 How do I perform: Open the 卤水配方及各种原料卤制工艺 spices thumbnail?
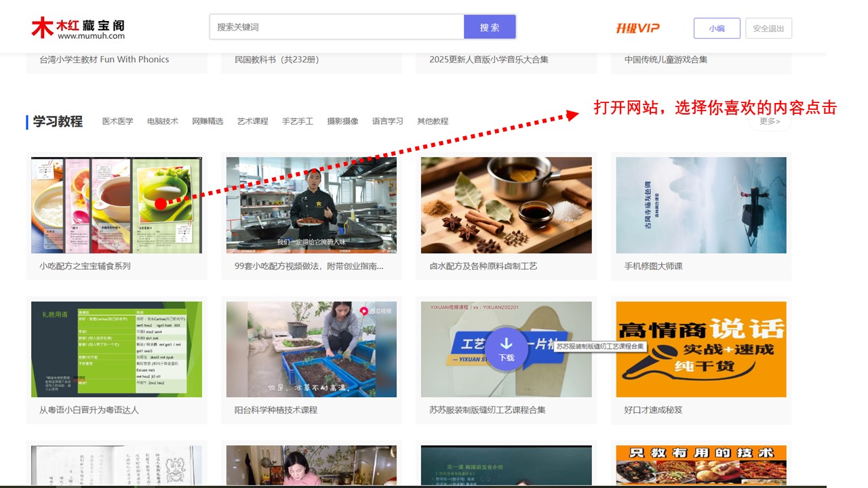tap(506, 205)
